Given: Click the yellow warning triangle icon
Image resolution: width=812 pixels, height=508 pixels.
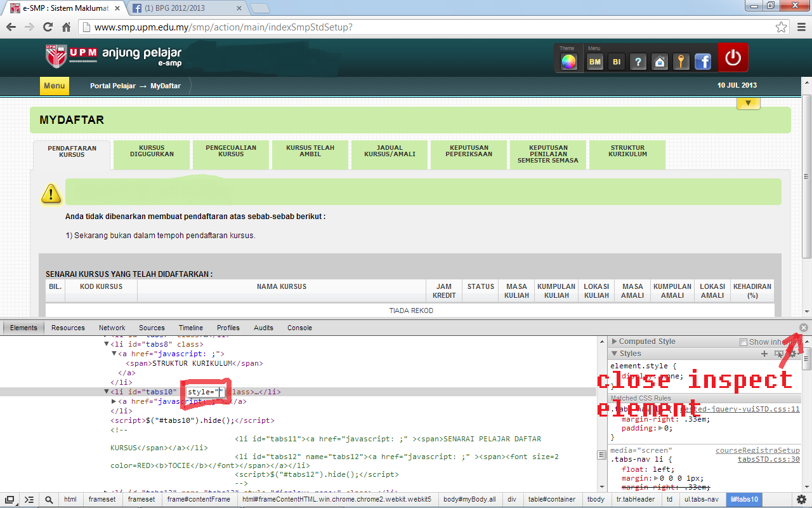Looking at the screenshot, I should click(x=51, y=194).
